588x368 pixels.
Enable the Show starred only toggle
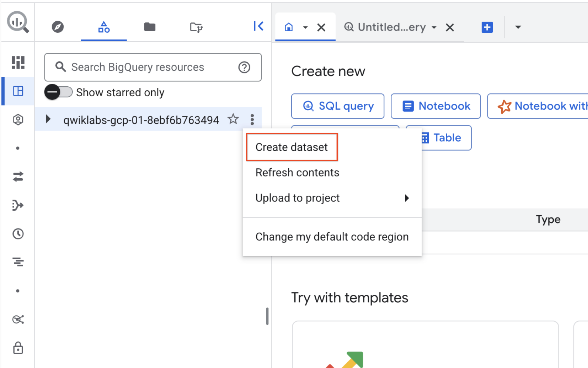(58, 92)
